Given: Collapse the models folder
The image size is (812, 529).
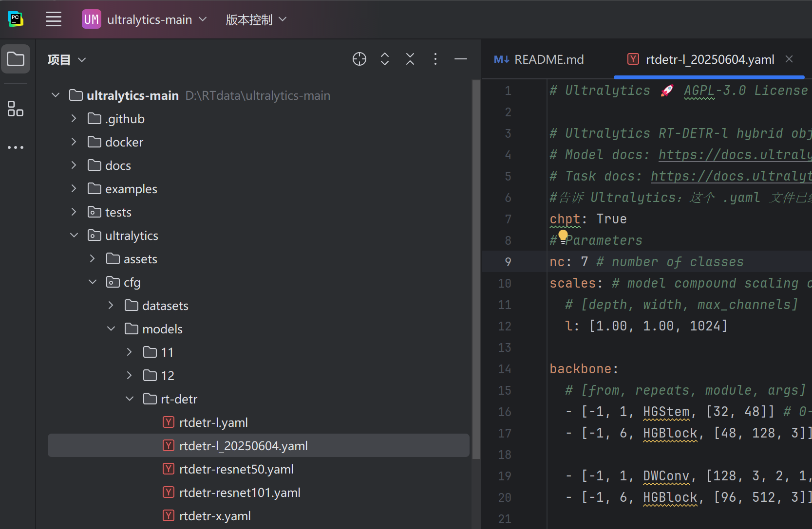Looking at the screenshot, I should point(111,328).
